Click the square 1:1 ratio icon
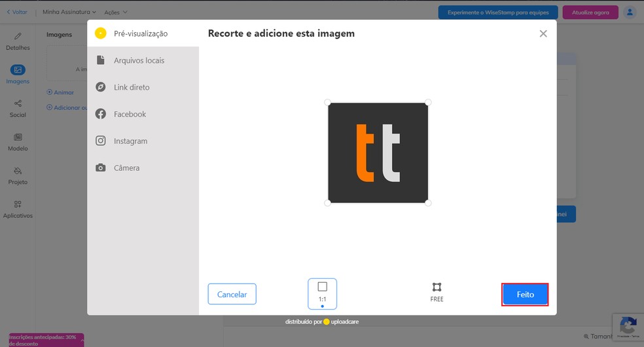Image resolution: width=644 pixels, height=347 pixels. [323, 287]
